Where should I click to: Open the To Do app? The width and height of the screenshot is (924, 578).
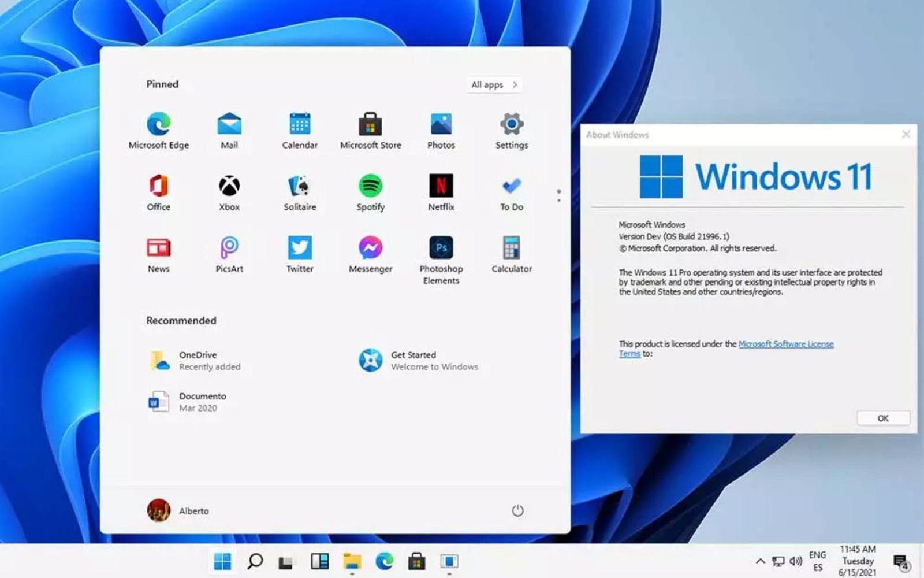512,193
